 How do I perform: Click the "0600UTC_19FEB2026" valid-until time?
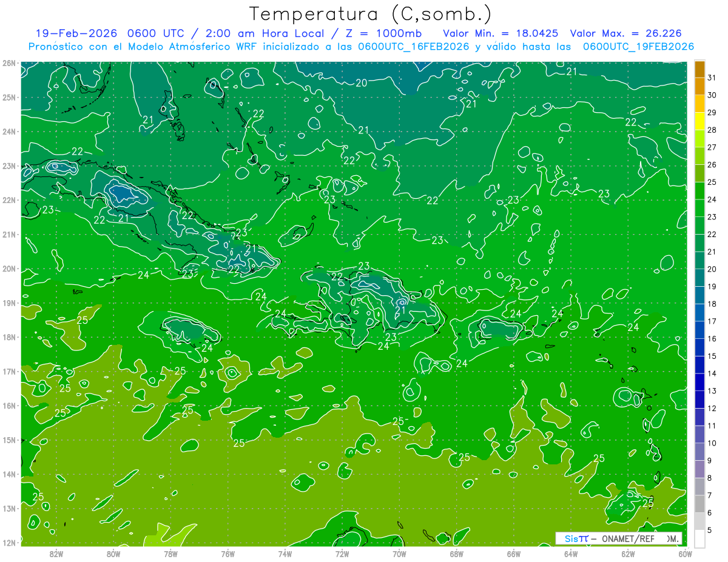pos(638,47)
